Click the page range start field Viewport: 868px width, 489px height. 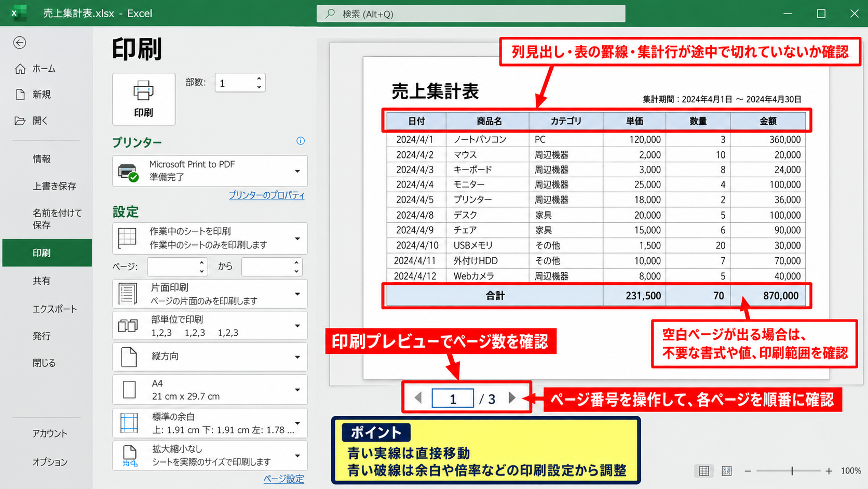178,267
